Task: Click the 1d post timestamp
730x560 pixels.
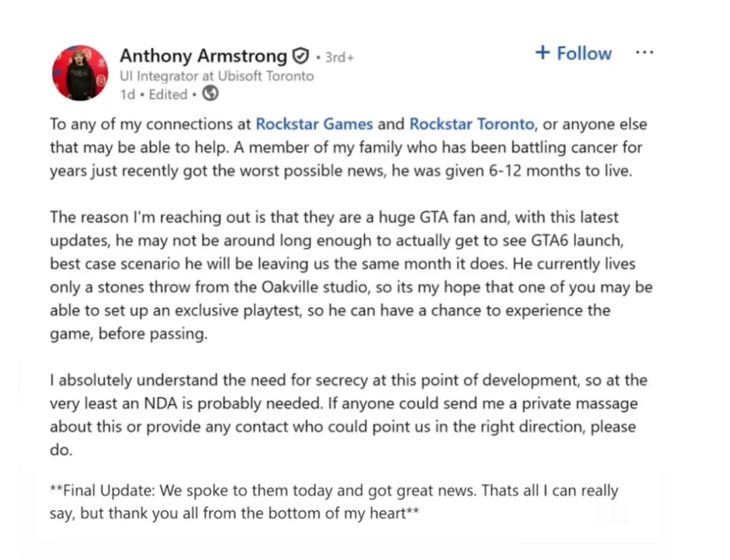Action: click(x=127, y=95)
